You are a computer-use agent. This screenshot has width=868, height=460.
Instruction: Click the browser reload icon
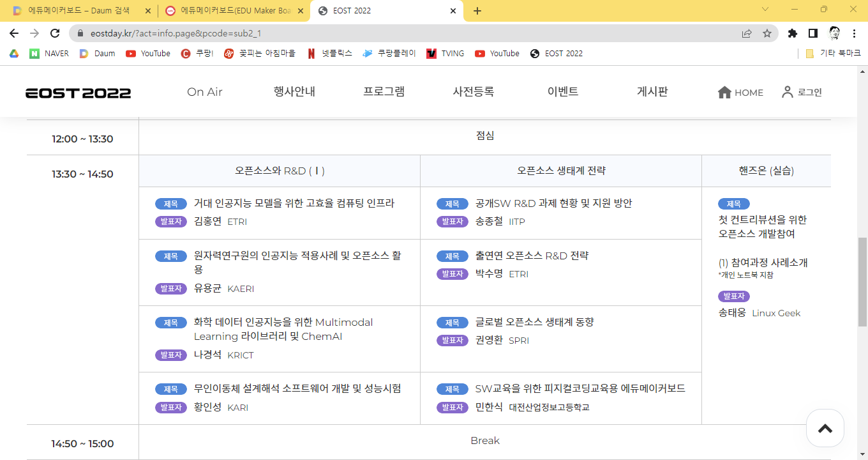(55, 33)
